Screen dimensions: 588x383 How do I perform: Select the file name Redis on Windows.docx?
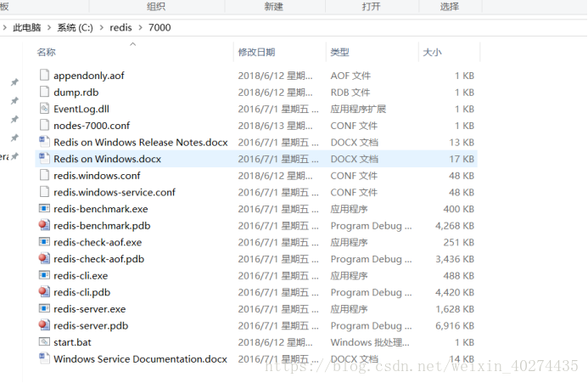pyautogui.click(x=107, y=159)
